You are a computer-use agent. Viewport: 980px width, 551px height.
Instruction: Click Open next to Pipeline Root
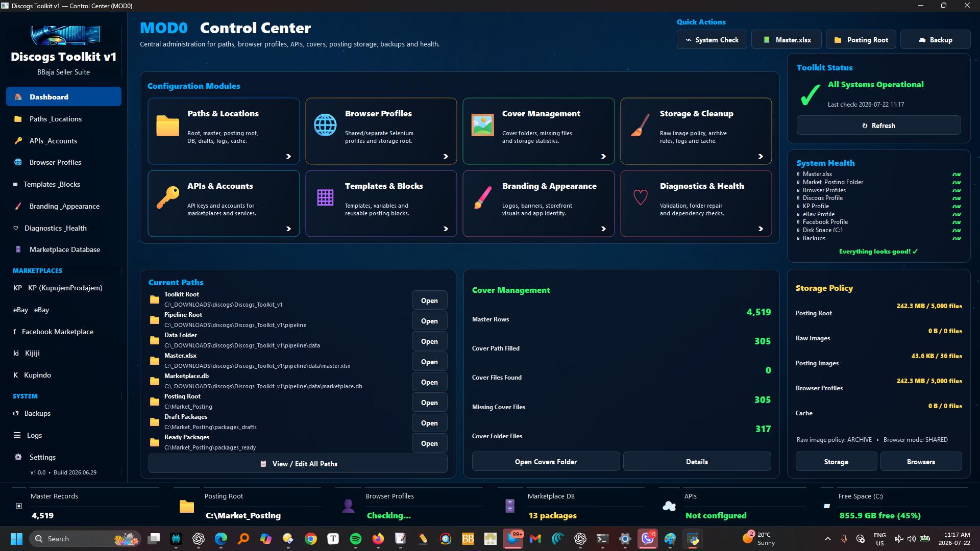point(429,321)
